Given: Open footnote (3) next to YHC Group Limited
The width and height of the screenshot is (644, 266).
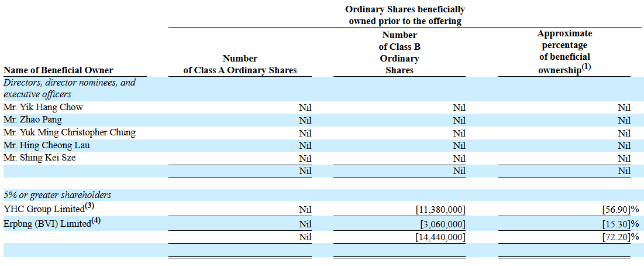Looking at the screenshot, I should (89, 206).
